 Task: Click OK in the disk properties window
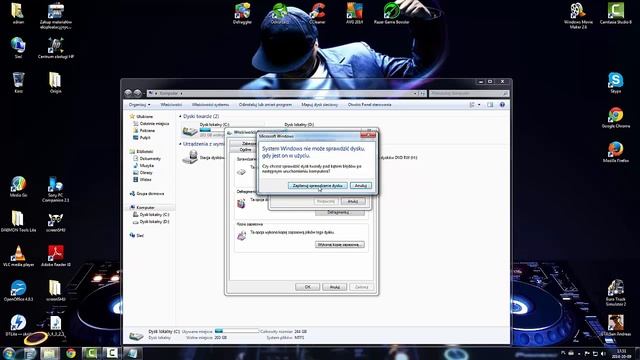pyautogui.click(x=307, y=287)
